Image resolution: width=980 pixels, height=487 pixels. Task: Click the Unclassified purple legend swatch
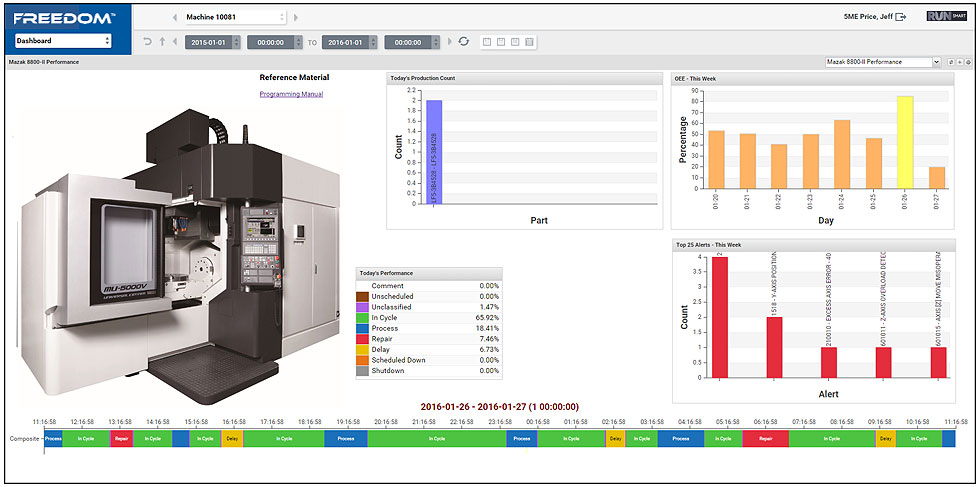pos(362,307)
